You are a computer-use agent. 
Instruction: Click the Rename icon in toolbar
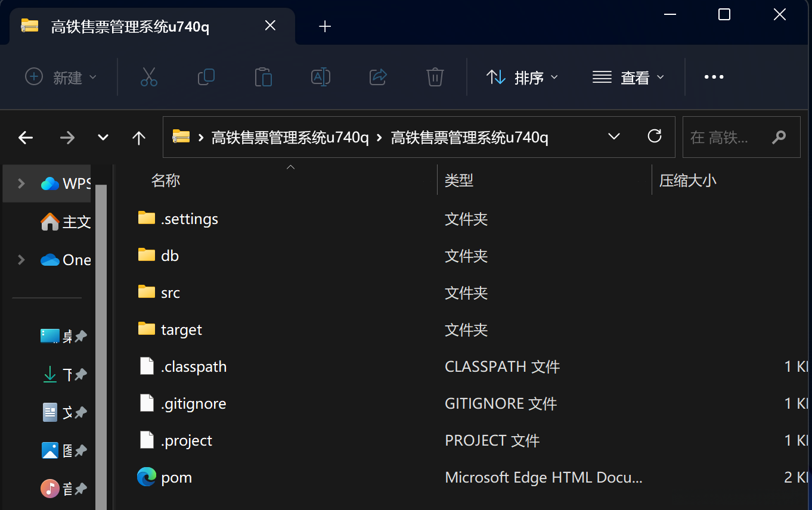(320, 77)
